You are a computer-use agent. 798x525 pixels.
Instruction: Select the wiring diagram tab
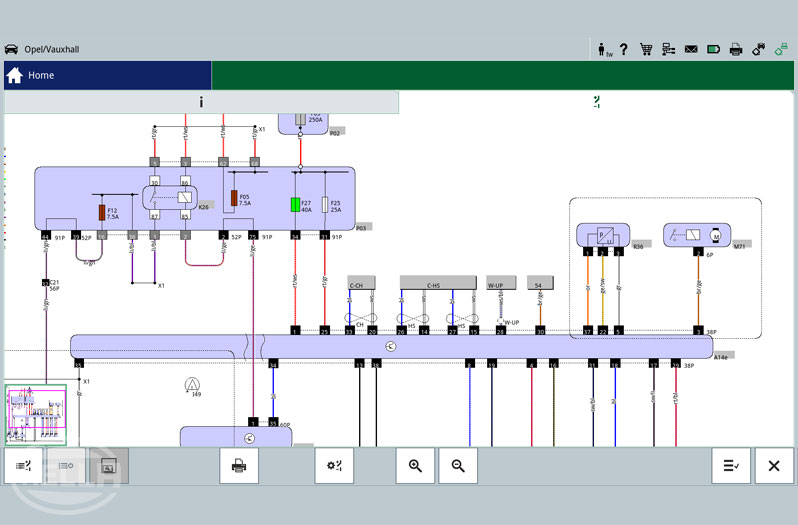[597, 102]
